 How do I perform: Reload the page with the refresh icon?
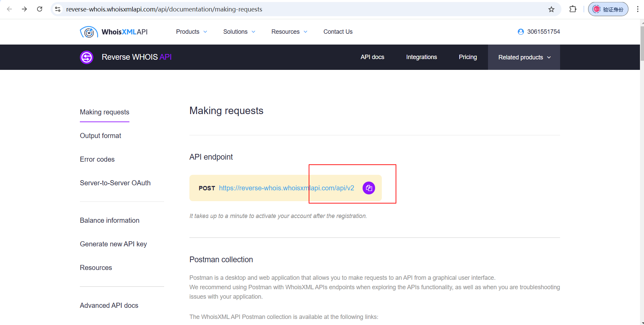click(39, 9)
